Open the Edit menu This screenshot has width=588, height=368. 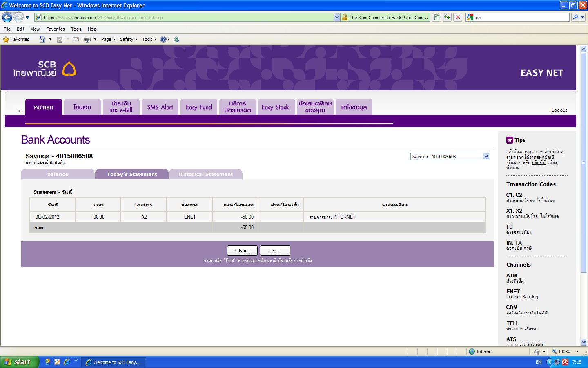[20, 29]
